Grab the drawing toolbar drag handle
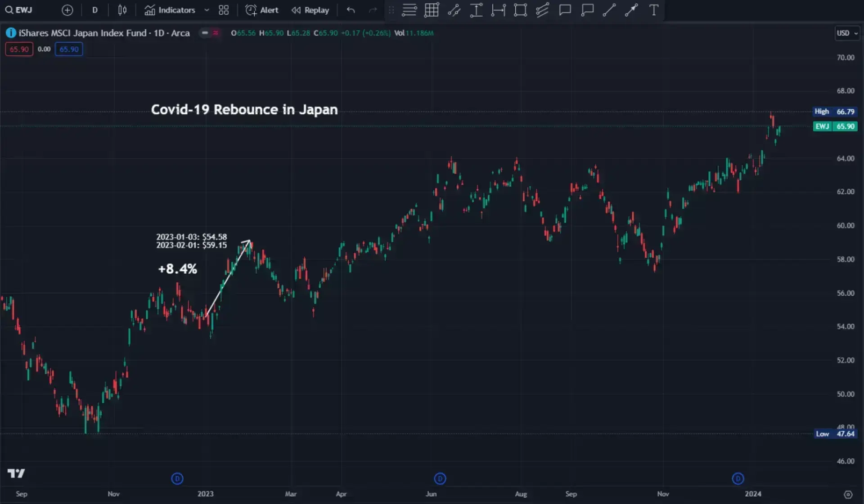Image resolution: width=864 pixels, height=504 pixels. [391, 10]
